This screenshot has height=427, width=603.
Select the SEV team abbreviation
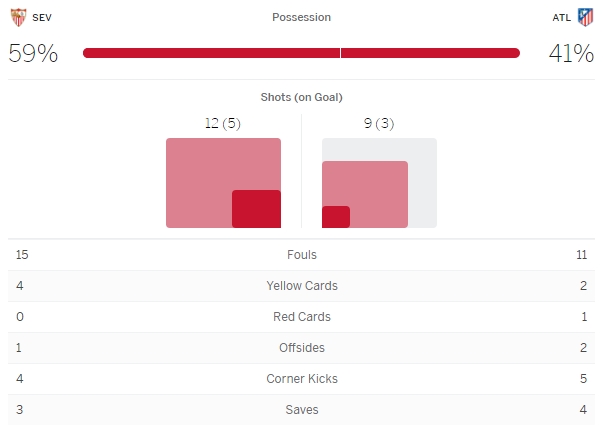pos(43,17)
